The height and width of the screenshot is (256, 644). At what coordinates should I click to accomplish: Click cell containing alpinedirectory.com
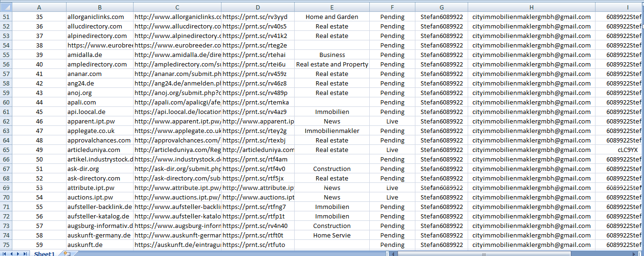click(100, 36)
